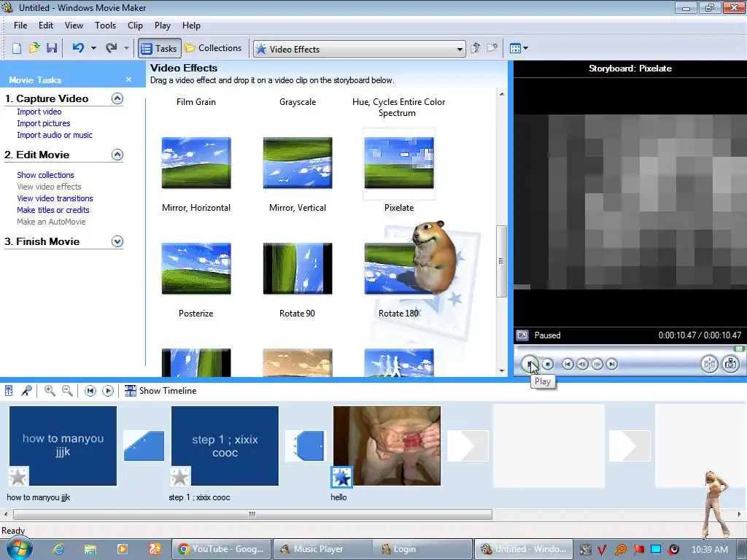Click the Forward playback control

coord(612,365)
